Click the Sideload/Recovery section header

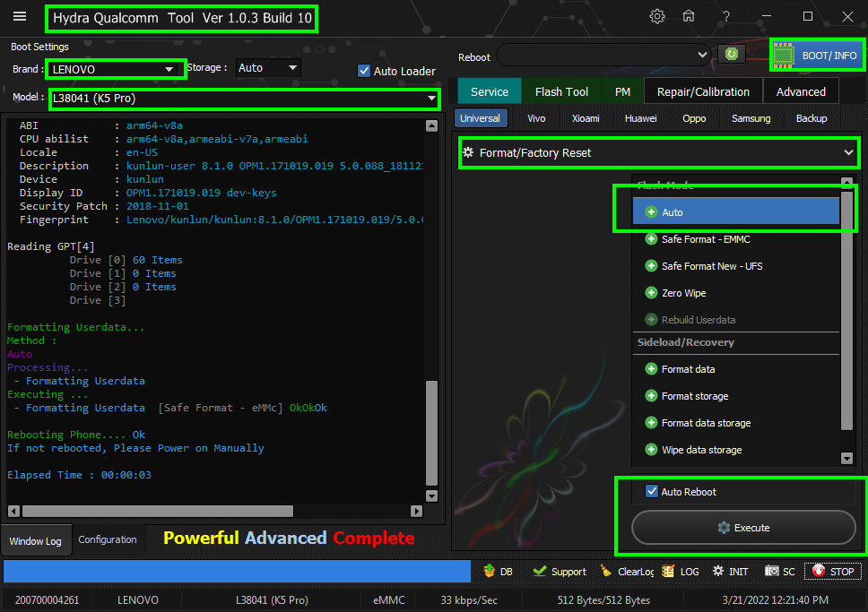(735, 342)
